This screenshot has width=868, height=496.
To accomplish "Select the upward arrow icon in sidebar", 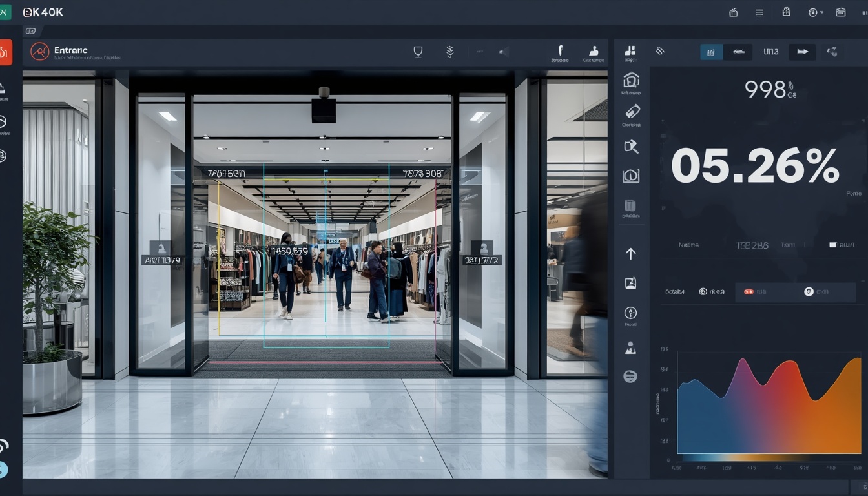I will pyautogui.click(x=631, y=254).
